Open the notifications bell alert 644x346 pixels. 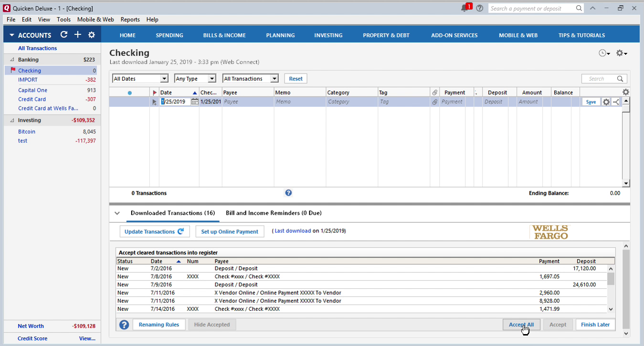click(x=465, y=8)
